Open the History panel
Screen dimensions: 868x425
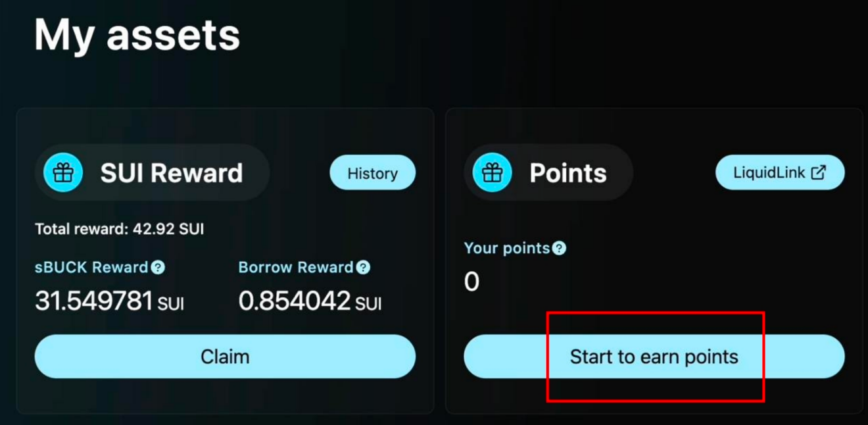[x=372, y=173]
